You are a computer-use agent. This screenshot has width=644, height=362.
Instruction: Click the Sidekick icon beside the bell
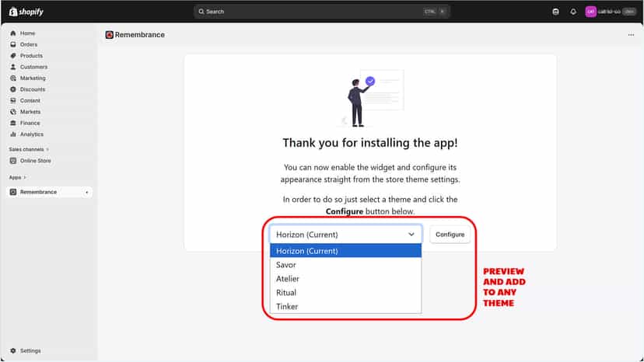pyautogui.click(x=555, y=12)
